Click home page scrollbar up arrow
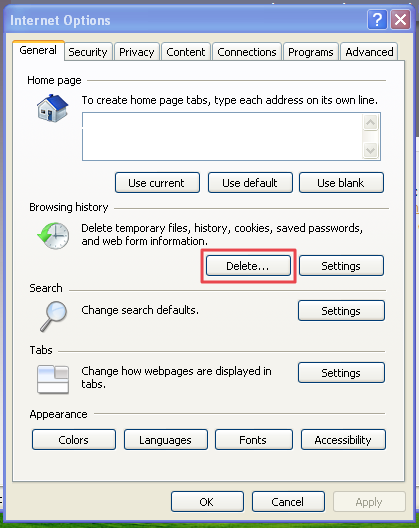Viewport: 419px width, 528px height. point(370,123)
